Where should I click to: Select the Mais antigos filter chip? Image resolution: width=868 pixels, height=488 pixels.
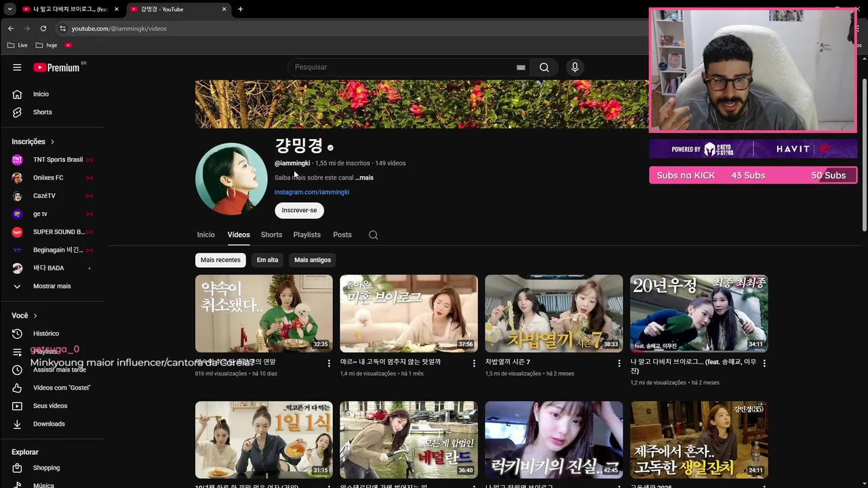(313, 260)
